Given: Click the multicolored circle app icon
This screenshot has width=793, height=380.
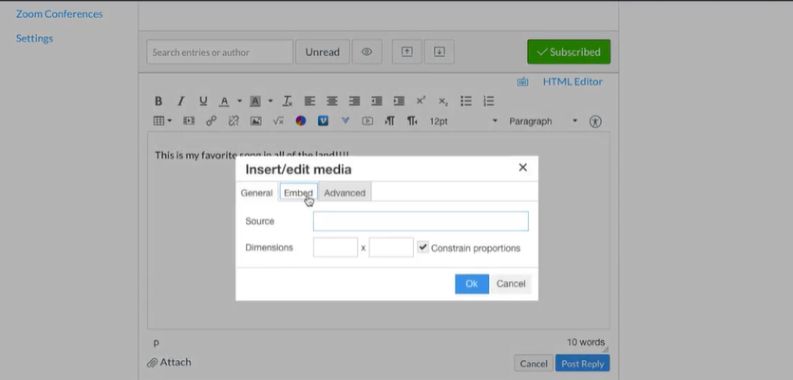Looking at the screenshot, I should coord(301,121).
